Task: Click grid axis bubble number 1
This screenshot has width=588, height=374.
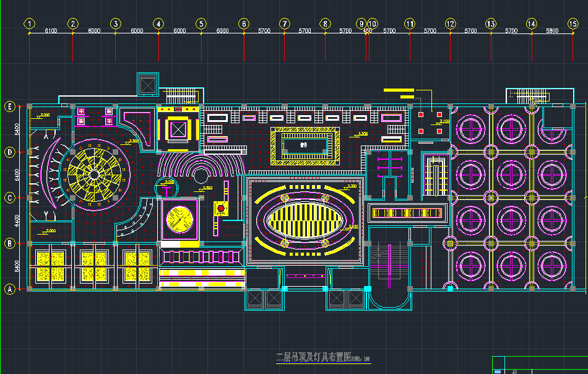Action: [29, 24]
